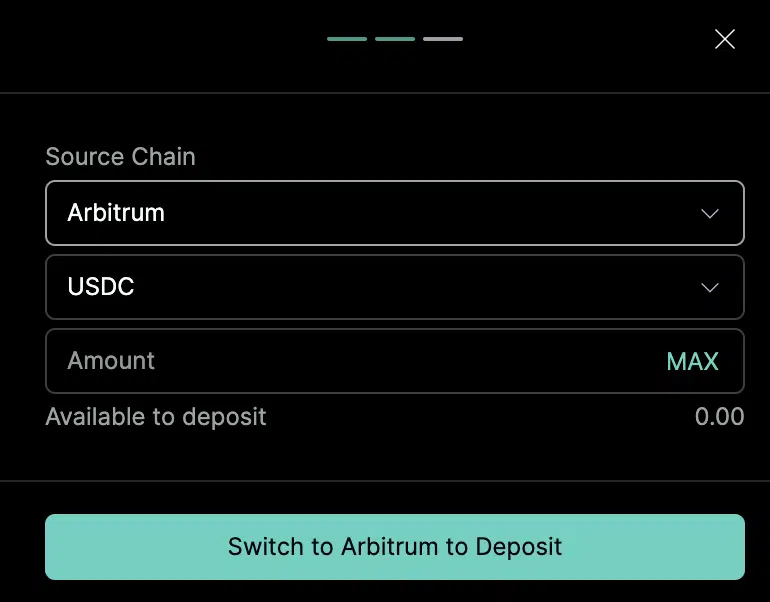Click the divider line above the deposit button
This screenshot has width=770, height=602.
(x=385, y=481)
